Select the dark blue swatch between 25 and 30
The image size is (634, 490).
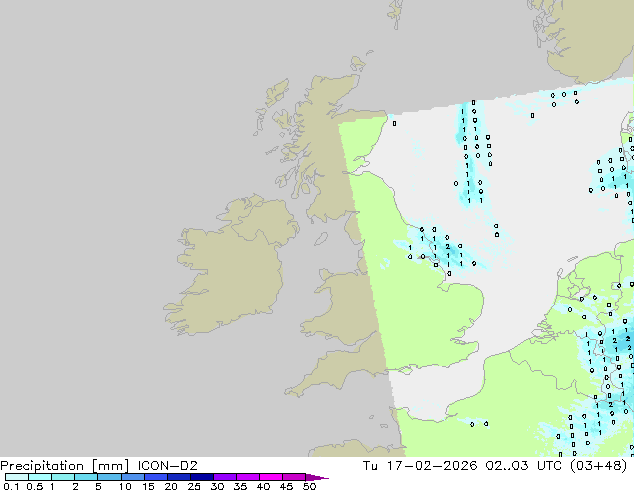pyautogui.click(x=202, y=477)
